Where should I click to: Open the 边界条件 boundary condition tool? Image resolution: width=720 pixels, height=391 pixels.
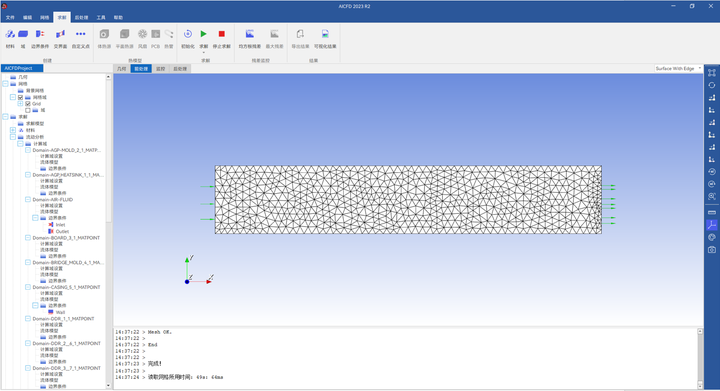(x=40, y=34)
